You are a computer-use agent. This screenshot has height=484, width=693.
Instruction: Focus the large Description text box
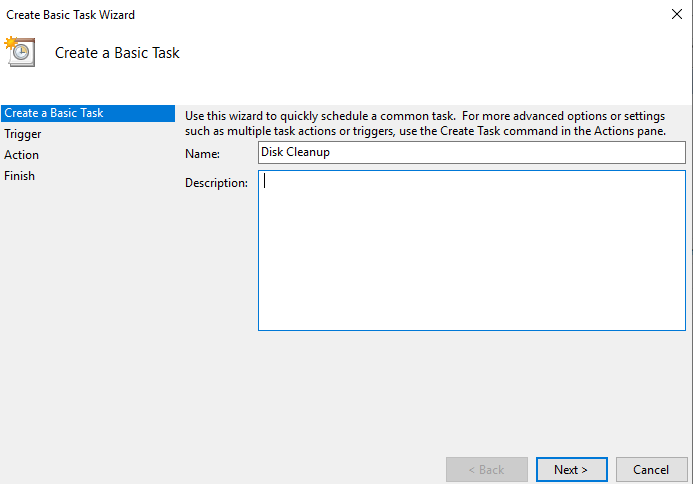[x=472, y=250]
